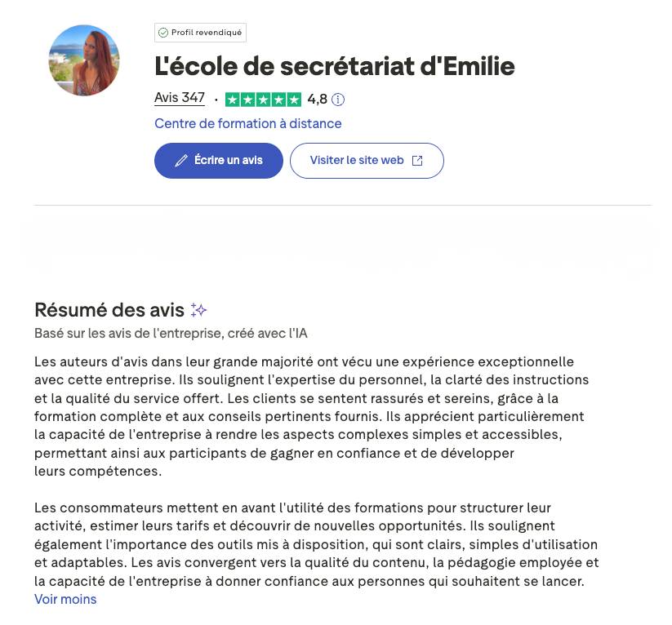Click the third green rating star
This screenshot has width=672, height=625.
(x=263, y=100)
